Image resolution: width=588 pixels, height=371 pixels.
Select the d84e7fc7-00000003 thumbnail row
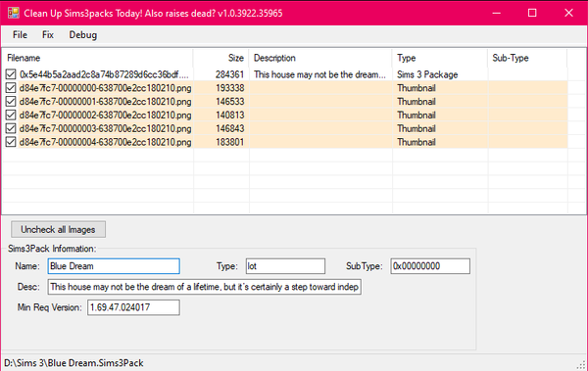pos(285,128)
